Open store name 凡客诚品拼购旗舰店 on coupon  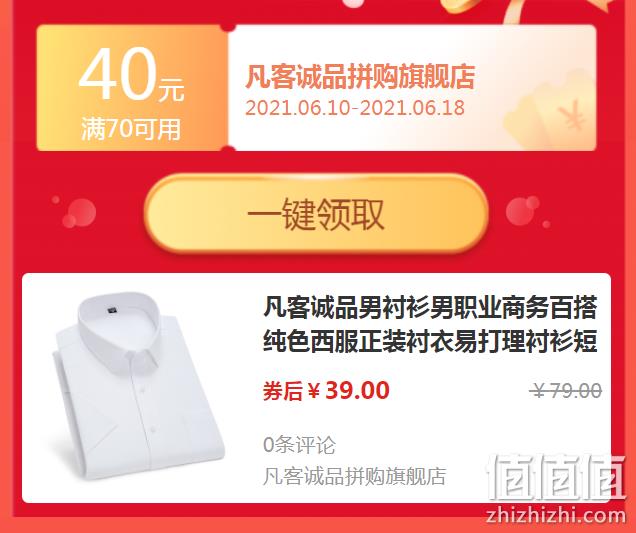click(360, 76)
